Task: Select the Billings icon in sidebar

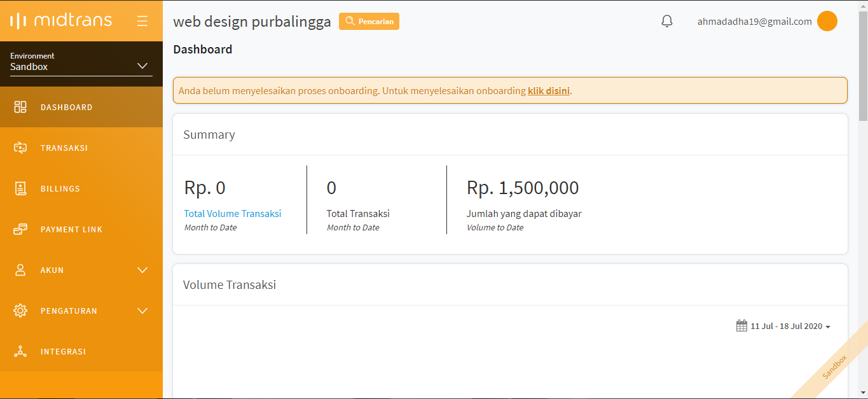Action: [20, 188]
